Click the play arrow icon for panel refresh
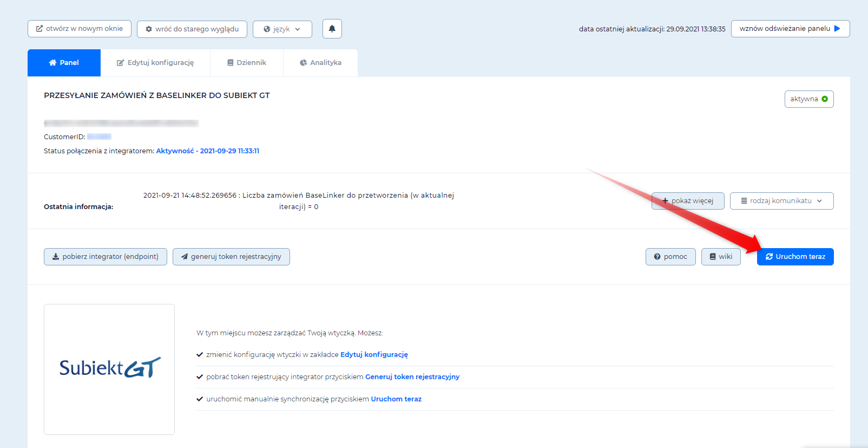This screenshot has height=448, width=868. pyautogui.click(x=837, y=29)
